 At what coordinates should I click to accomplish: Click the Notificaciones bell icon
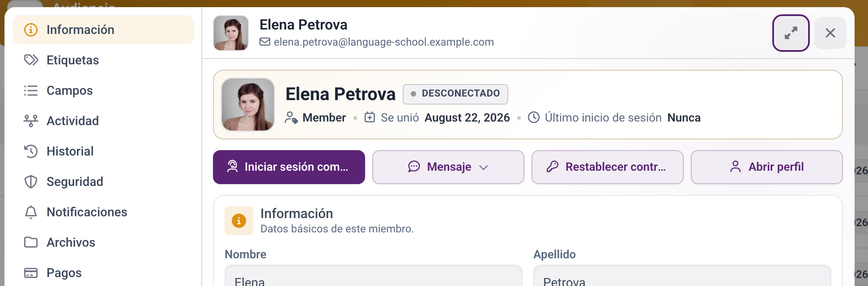31,212
